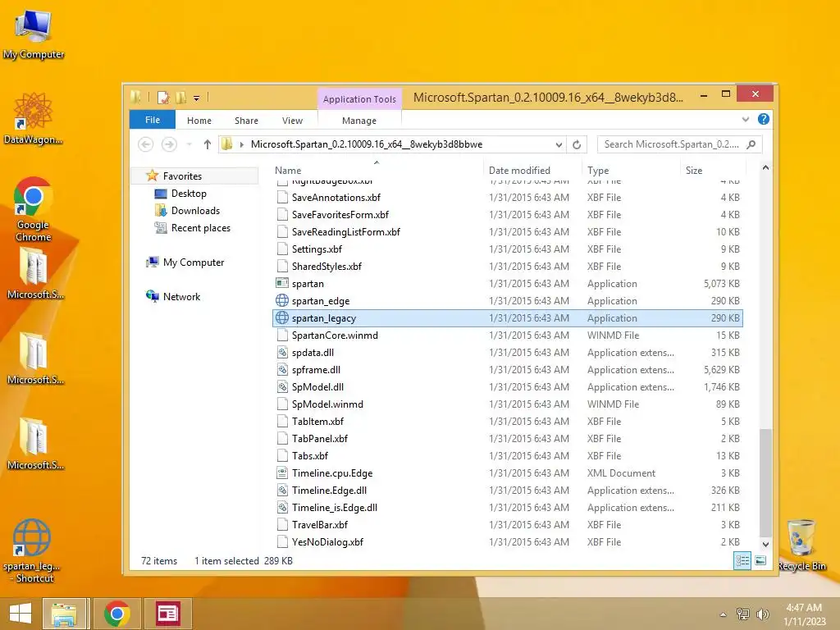Expand the ribbon chevron
840x630 pixels.
pyautogui.click(x=745, y=120)
